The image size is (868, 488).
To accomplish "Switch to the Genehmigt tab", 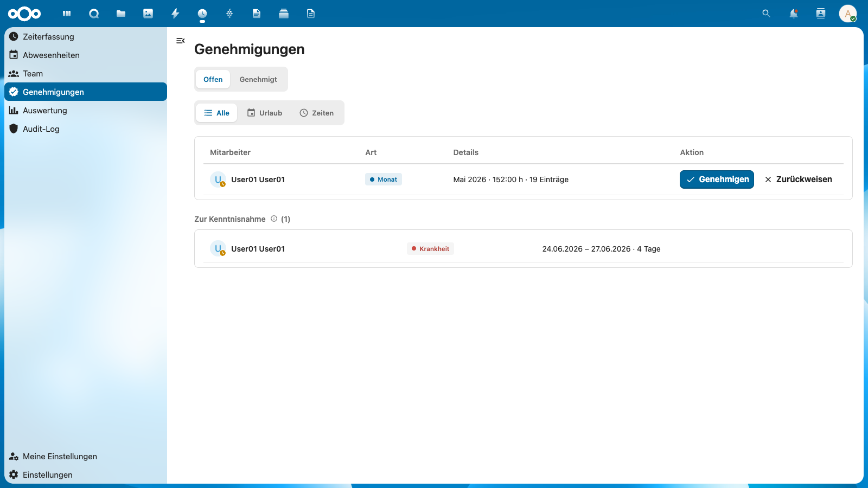I will pyautogui.click(x=258, y=79).
